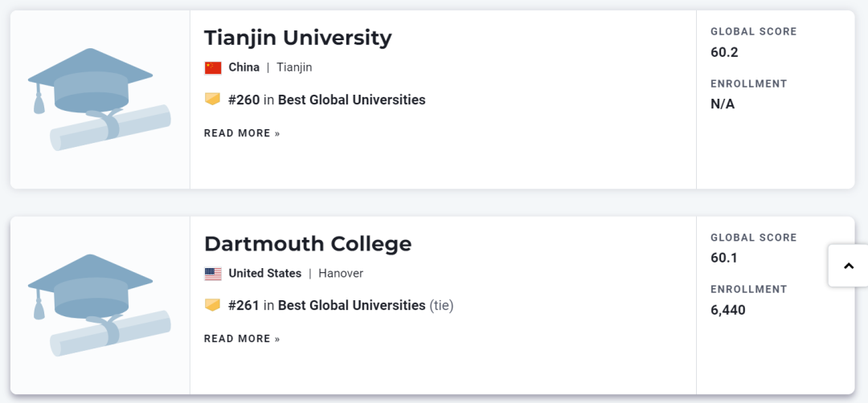Click Dartmouth's global score value 60.1
The image size is (868, 403).
tap(724, 258)
